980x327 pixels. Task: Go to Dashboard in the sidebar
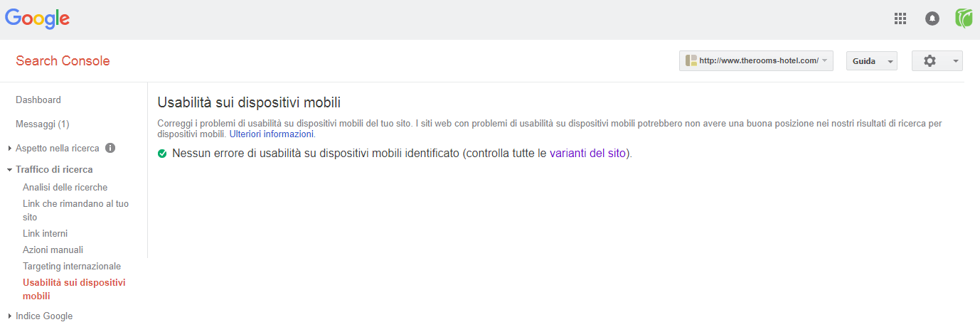click(38, 100)
